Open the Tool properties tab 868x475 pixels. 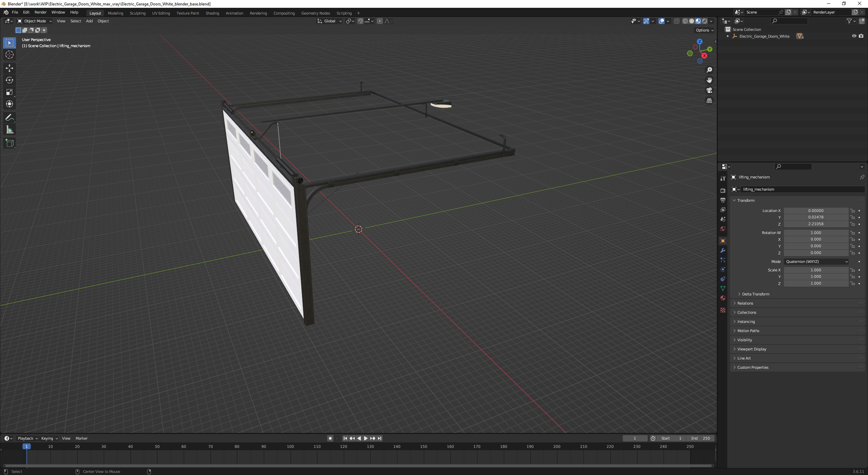(723, 178)
